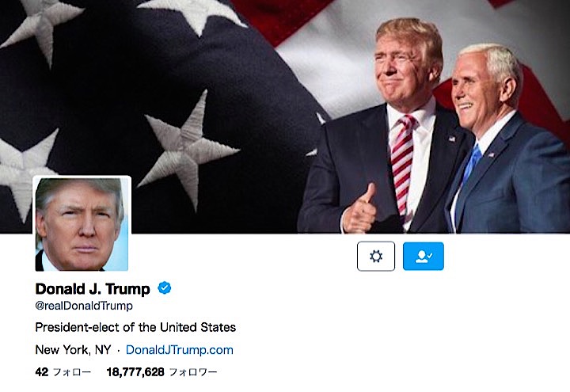Click the red striped tie in banner
The height and width of the screenshot is (392, 570).
point(402,164)
